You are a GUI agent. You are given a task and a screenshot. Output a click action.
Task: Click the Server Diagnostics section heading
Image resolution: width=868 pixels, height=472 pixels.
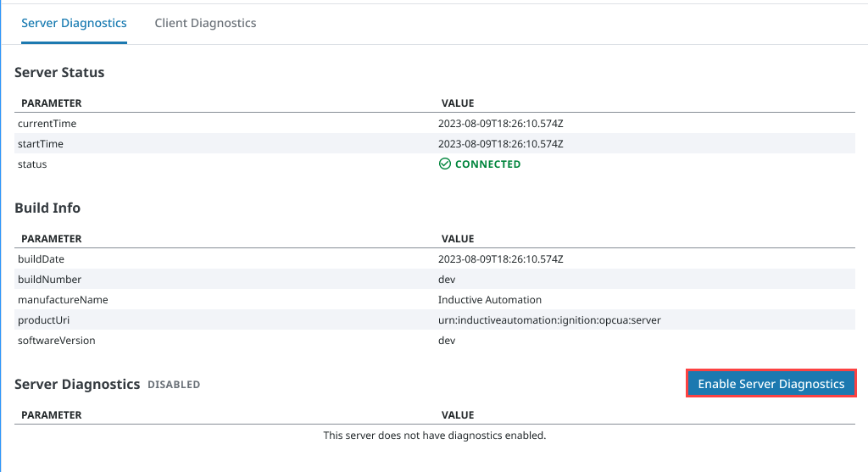(x=77, y=384)
